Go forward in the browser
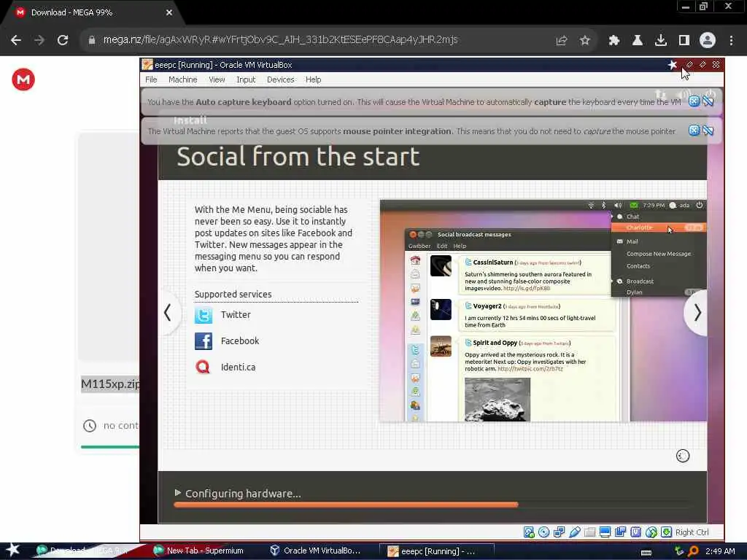This screenshot has width=747, height=560. pos(39,40)
